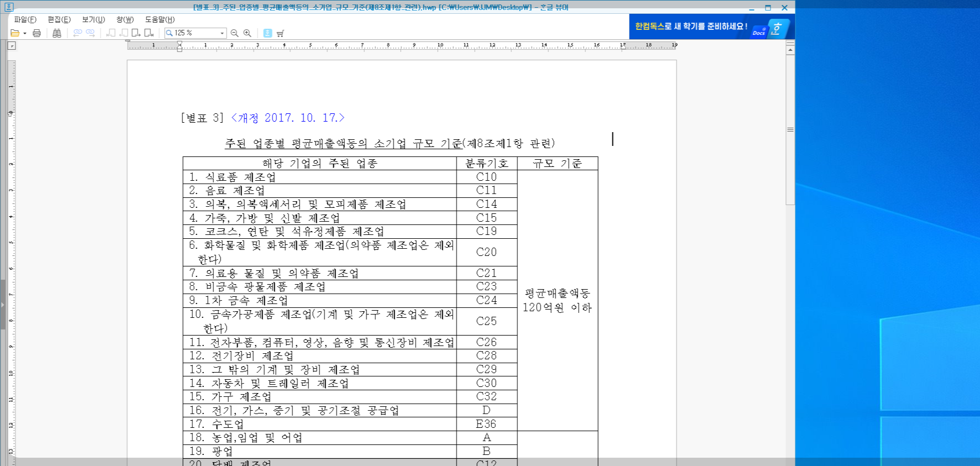This screenshot has height=466, width=980.
Task: Click the code cell 'C32'
Action: [486, 396]
